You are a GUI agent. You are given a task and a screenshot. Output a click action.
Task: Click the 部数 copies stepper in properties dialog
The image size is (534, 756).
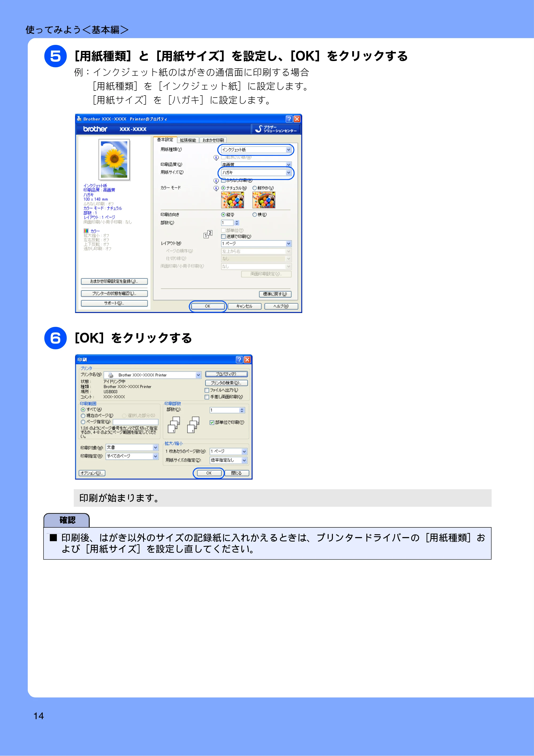point(237,223)
